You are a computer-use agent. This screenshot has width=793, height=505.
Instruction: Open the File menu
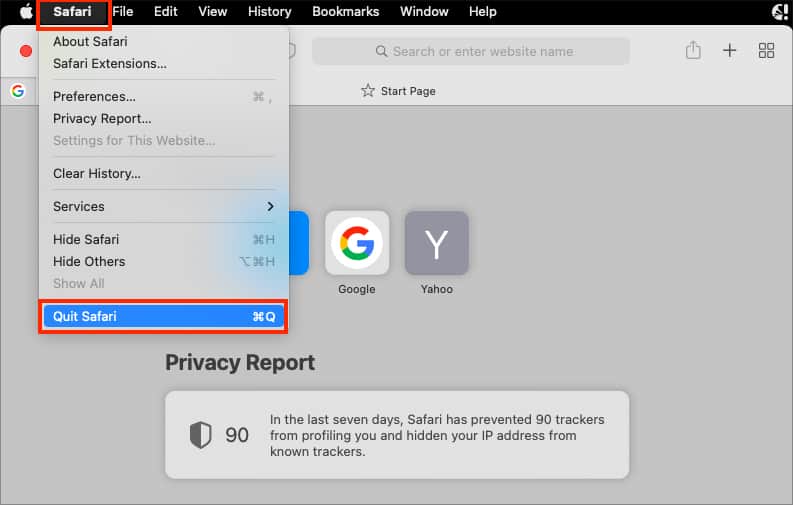[x=122, y=11]
